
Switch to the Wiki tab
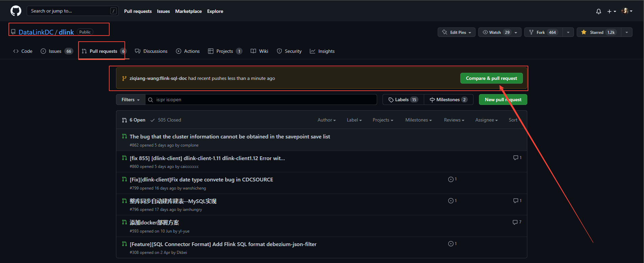pyautogui.click(x=259, y=51)
